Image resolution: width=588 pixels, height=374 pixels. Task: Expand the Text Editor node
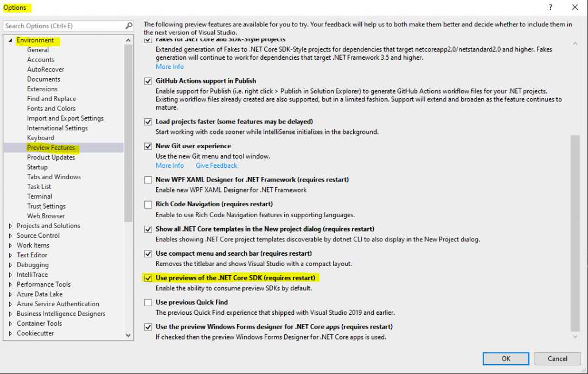(x=10, y=255)
